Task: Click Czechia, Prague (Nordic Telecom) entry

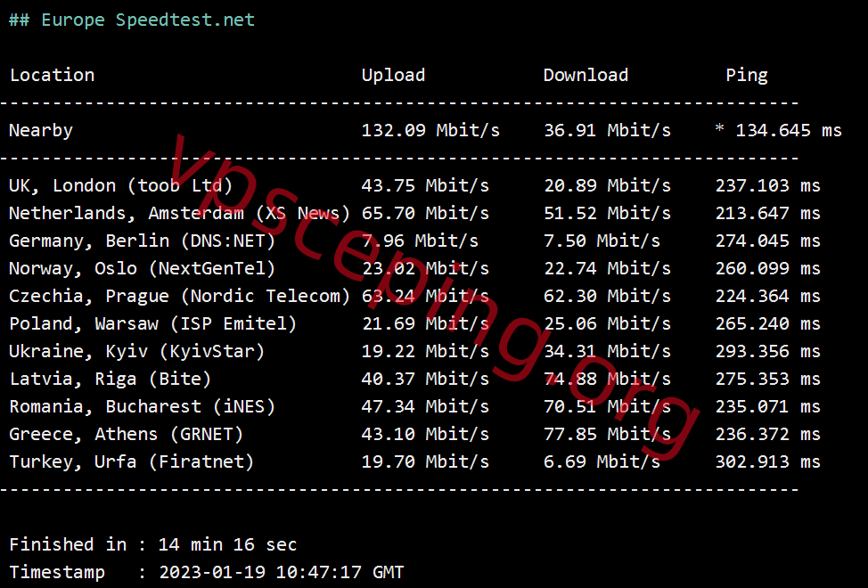Action: click(x=179, y=297)
